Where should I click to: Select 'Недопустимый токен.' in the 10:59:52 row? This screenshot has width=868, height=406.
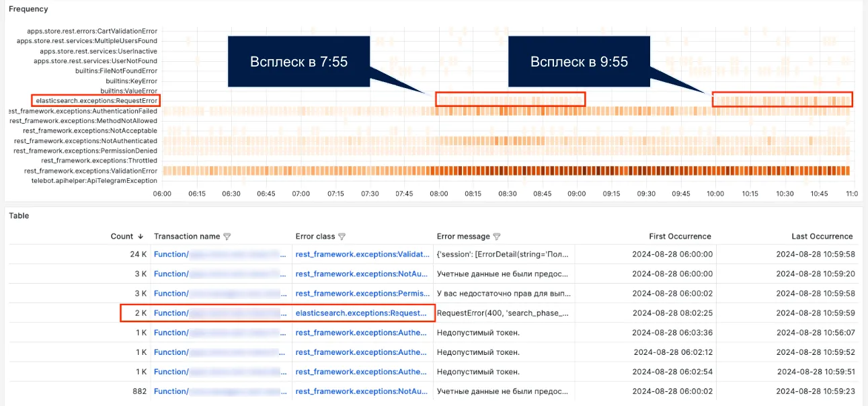point(478,352)
